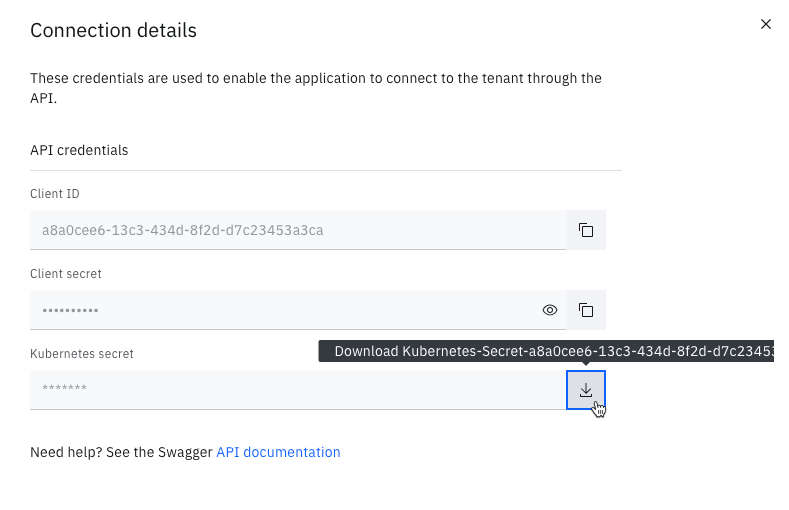Open the Swagger API documentation link
The height and width of the screenshot is (510, 789).
278,452
